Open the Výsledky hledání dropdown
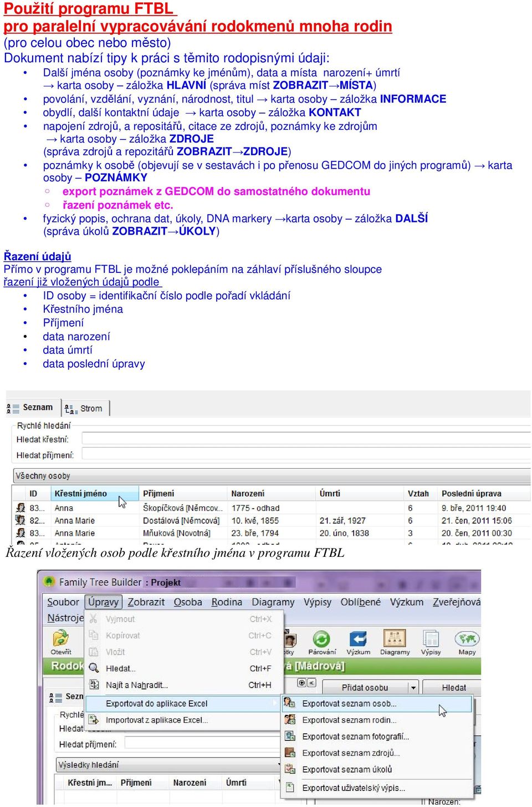Screen dimensions: 532x807 click(x=169, y=764)
